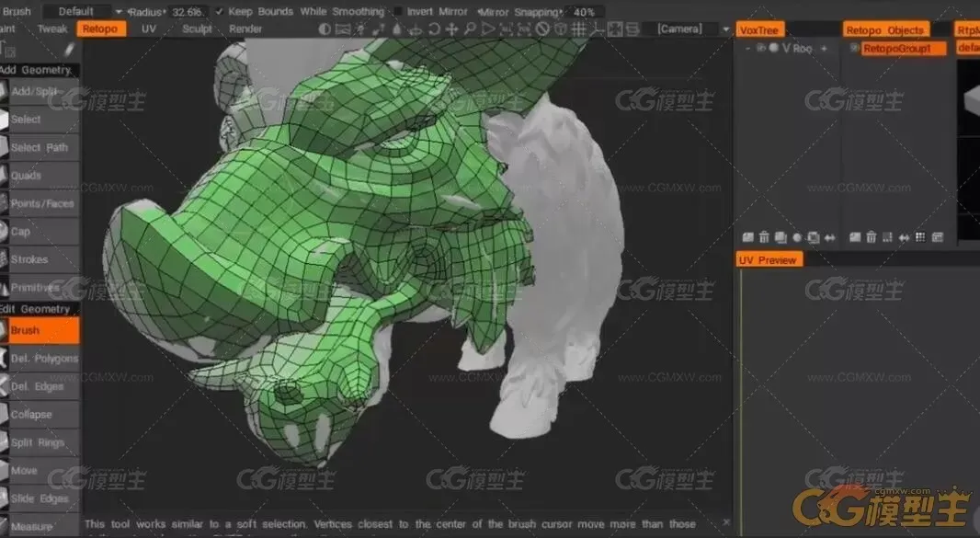
Task: Close the brush tool hint text bar
Action: 725,521
